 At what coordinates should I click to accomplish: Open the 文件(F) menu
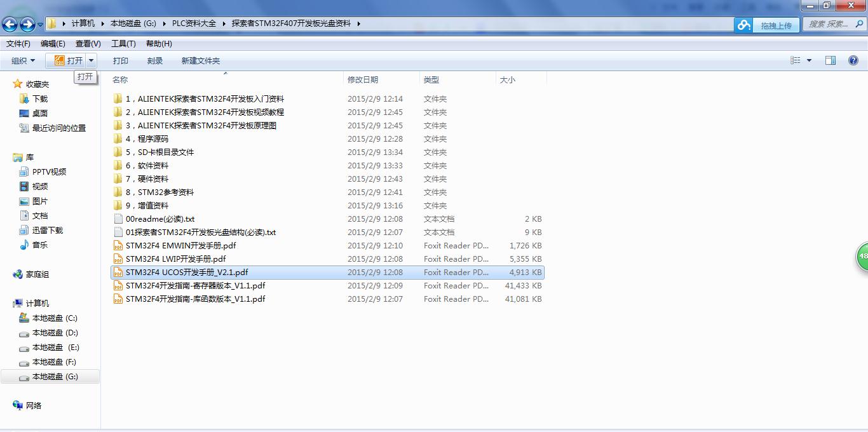18,44
